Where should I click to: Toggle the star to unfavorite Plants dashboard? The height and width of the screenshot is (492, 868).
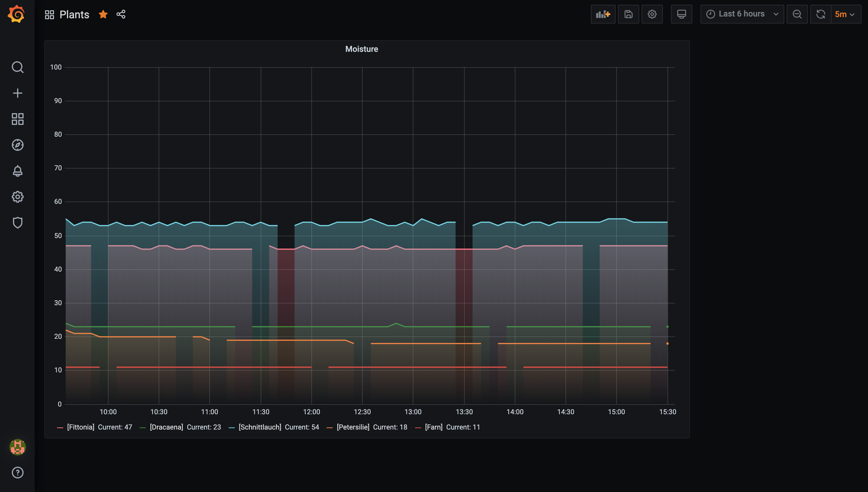pyautogui.click(x=103, y=14)
